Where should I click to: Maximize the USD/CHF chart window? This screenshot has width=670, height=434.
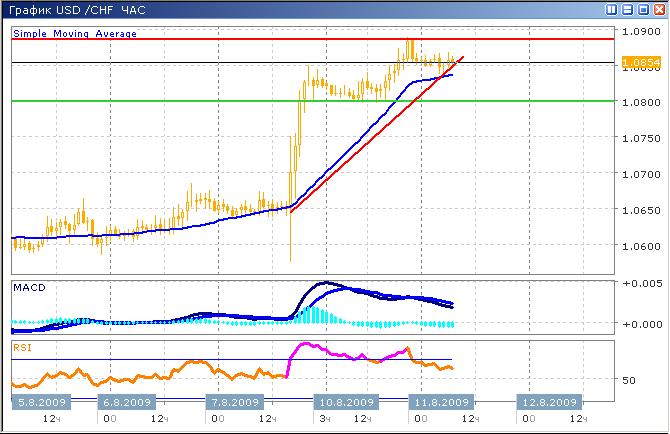[x=643, y=9]
